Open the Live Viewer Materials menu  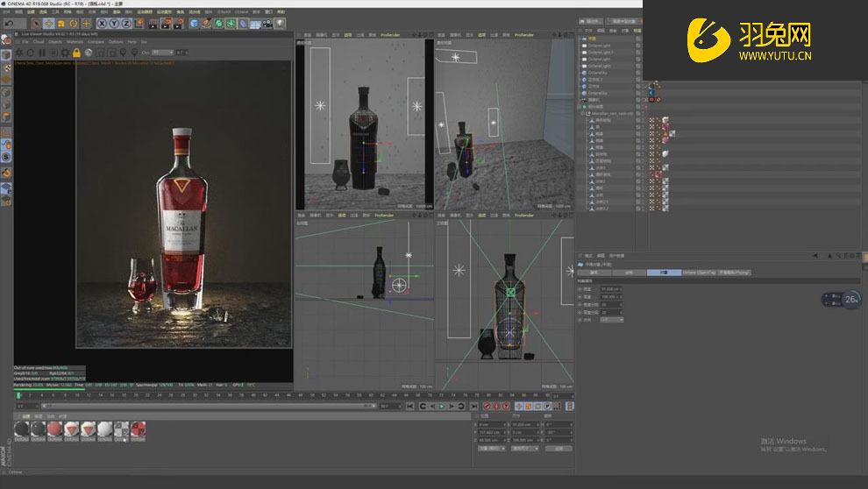[x=75, y=41]
